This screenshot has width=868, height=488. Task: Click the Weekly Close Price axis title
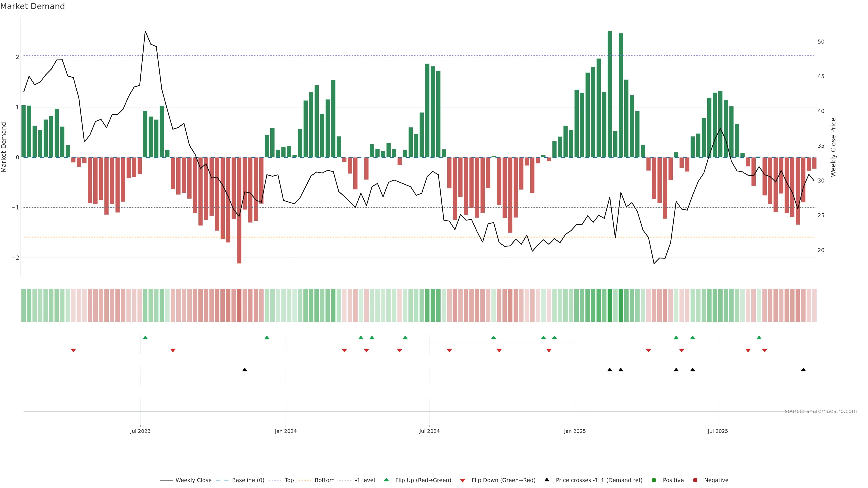833,147
